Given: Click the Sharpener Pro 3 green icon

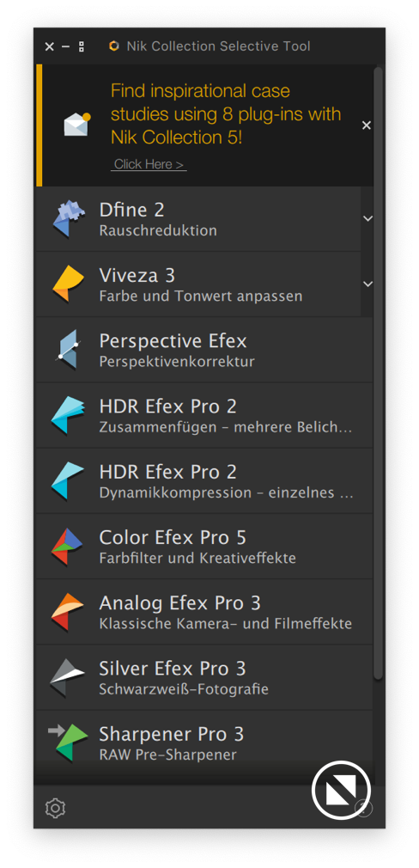Looking at the screenshot, I should pos(69,743).
